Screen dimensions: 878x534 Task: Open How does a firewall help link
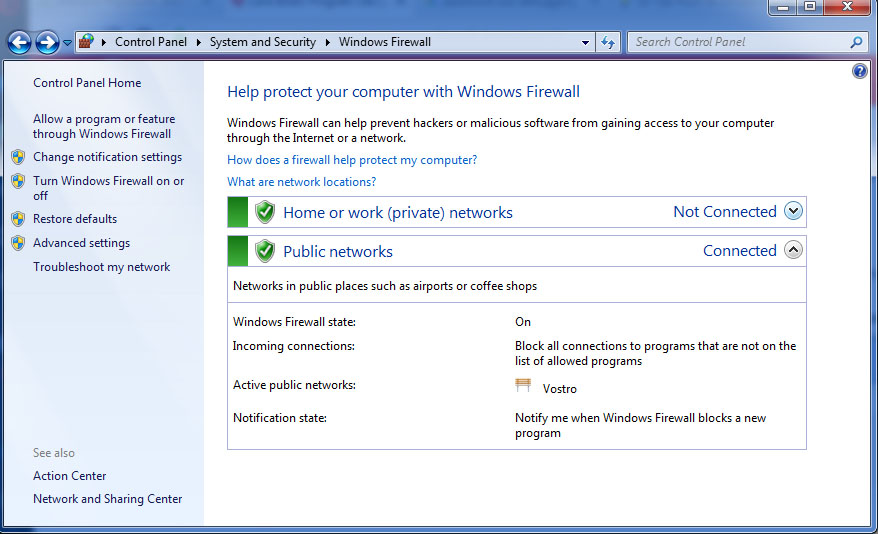click(352, 160)
